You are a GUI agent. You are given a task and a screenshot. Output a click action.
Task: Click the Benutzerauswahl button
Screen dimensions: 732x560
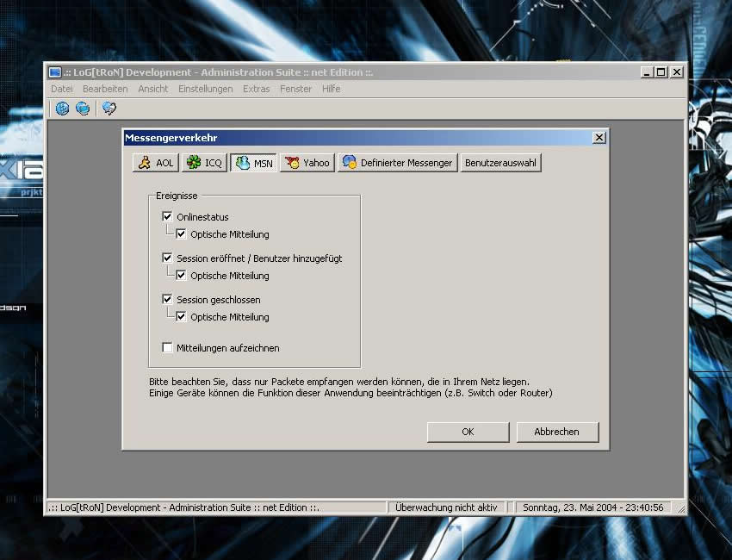point(500,163)
